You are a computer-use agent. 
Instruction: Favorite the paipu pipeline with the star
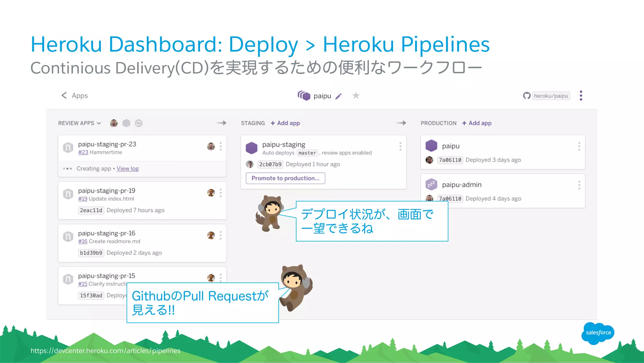pos(356,95)
